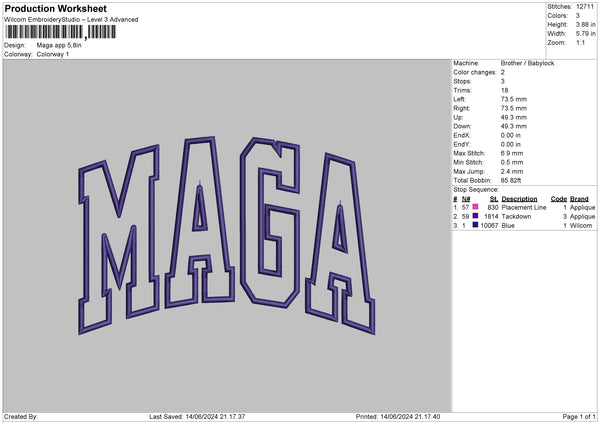
Task: Click the Min Stitch value 0.5 mm
Action: (x=512, y=162)
